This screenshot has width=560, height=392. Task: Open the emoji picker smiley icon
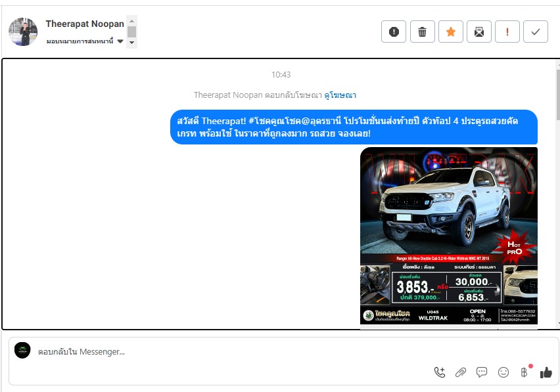click(503, 372)
